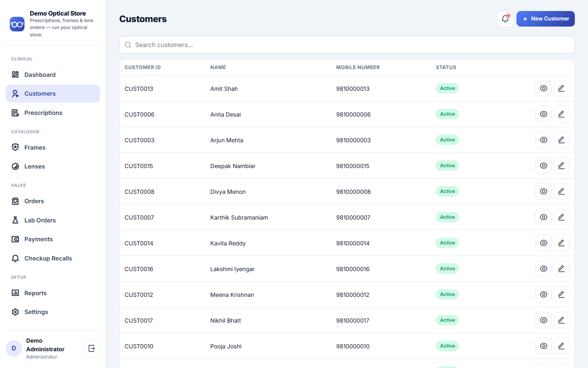Edit customer Kavita Reddy
Image resolution: width=588 pixels, height=368 pixels.
point(561,243)
